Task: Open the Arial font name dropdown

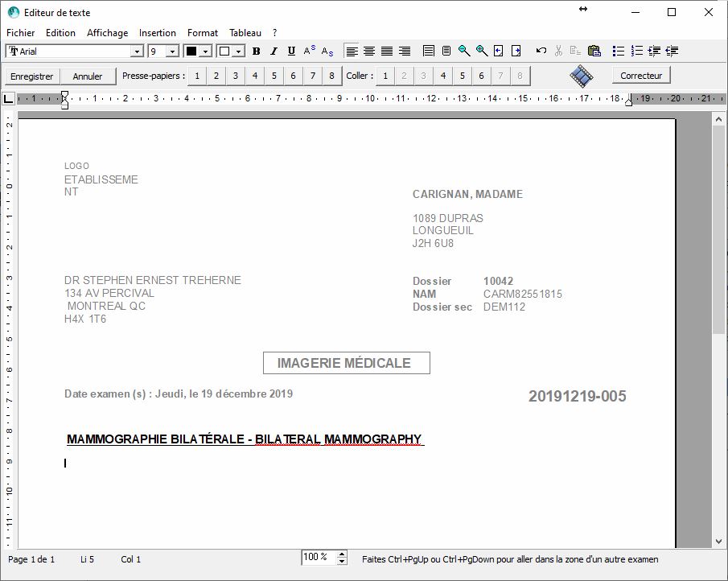Action: point(137,52)
